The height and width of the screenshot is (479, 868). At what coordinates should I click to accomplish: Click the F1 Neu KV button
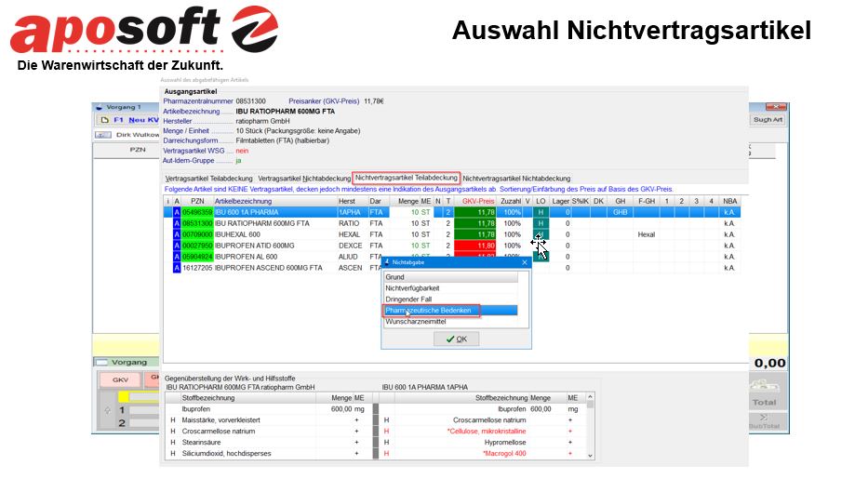click(128, 120)
